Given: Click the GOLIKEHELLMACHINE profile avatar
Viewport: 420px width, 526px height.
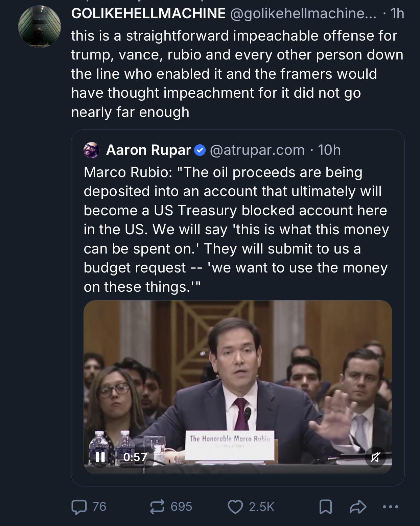Looking at the screenshot, I should pyautogui.click(x=40, y=26).
